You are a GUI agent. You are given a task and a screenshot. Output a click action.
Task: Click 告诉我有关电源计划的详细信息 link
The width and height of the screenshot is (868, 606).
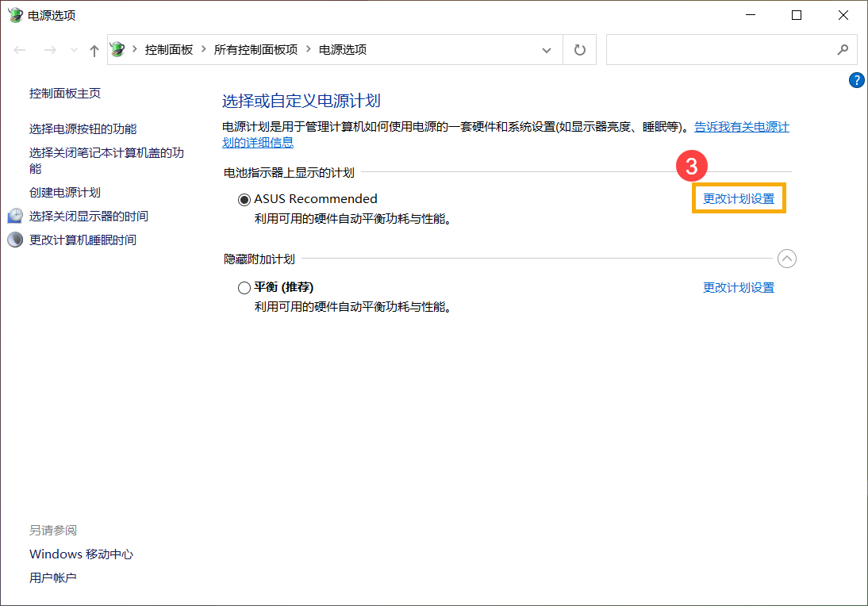[741, 126]
